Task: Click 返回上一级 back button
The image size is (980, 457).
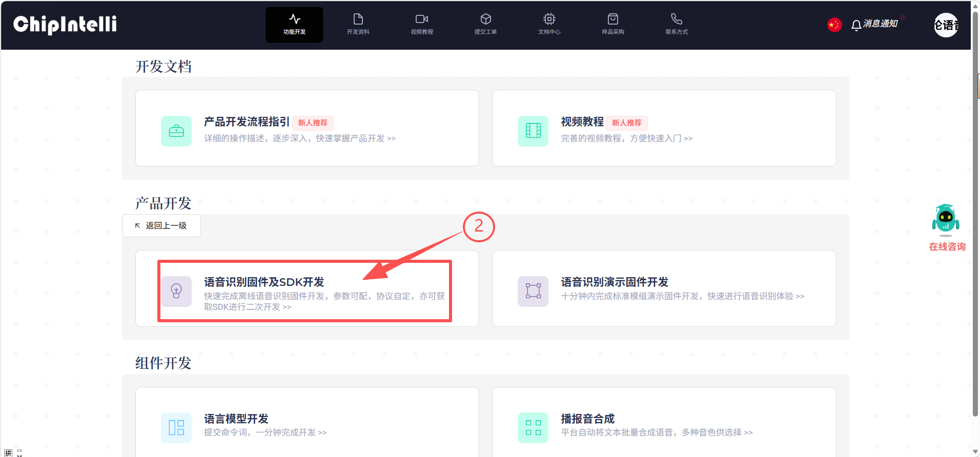Action: 161,225
